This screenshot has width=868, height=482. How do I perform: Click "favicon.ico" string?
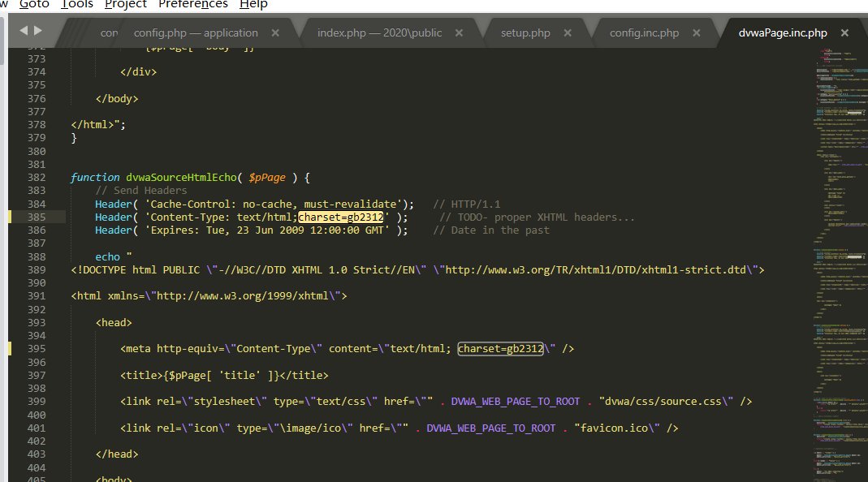point(616,428)
